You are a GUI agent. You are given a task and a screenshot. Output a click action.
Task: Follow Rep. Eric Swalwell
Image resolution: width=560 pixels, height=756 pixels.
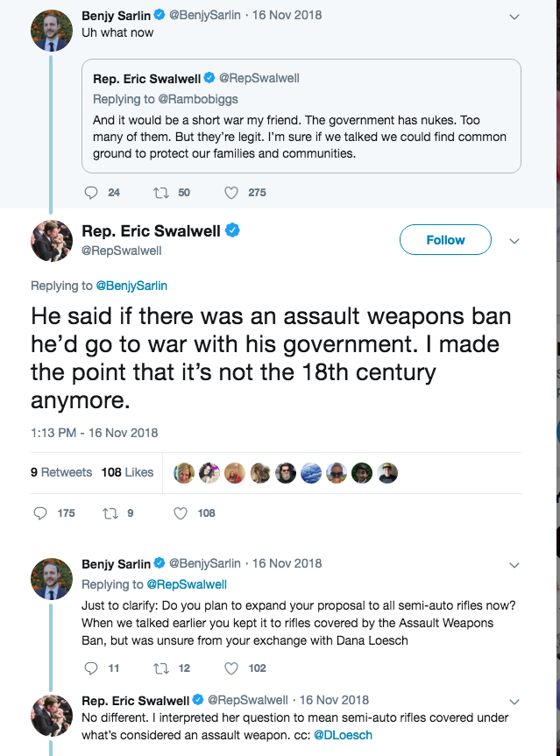tap(445, 240)
